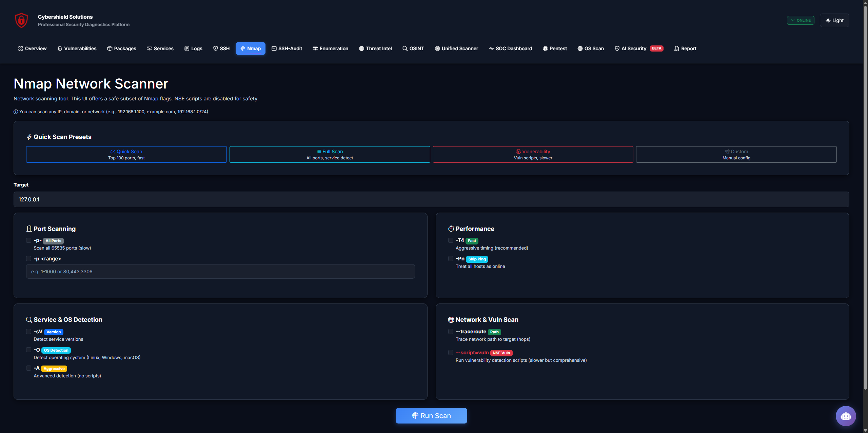This screenshot has width=868, height=433.
Task: Check the -T4 aggressive timing option
Action: pos(451,240)
